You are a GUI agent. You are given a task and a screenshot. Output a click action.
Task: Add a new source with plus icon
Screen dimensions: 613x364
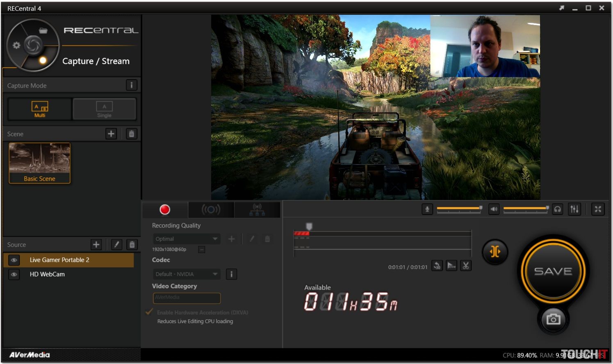(96, 245)
